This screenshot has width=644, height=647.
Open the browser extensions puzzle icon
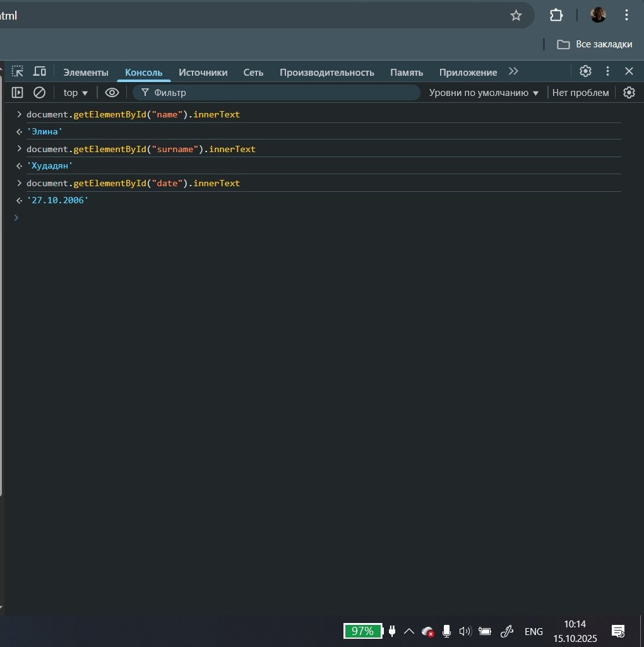point(556,16)
